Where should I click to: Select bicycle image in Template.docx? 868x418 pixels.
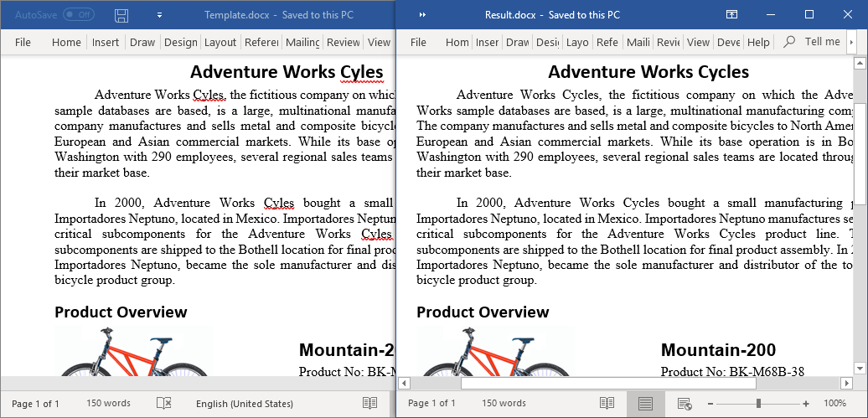[x=133, y=352]
